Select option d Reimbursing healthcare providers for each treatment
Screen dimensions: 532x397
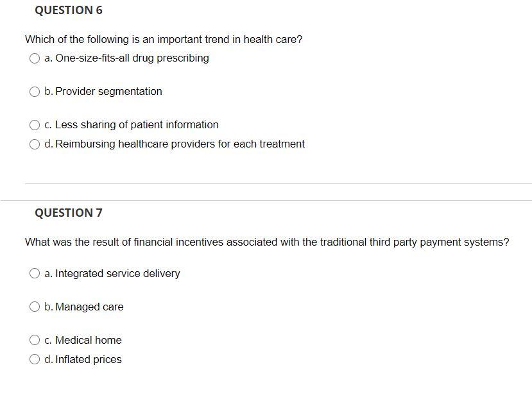click(x=35, y=144)
